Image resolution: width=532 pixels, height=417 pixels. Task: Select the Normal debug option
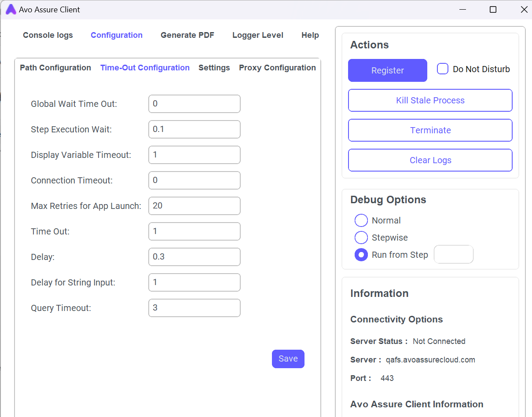point(361,221)
